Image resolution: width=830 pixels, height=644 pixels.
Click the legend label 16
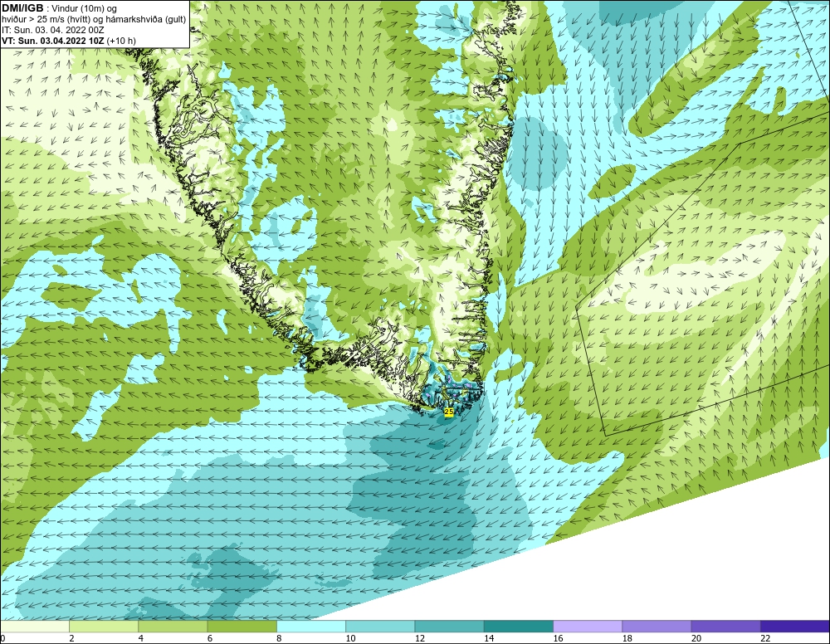click(x=558, y=638)
